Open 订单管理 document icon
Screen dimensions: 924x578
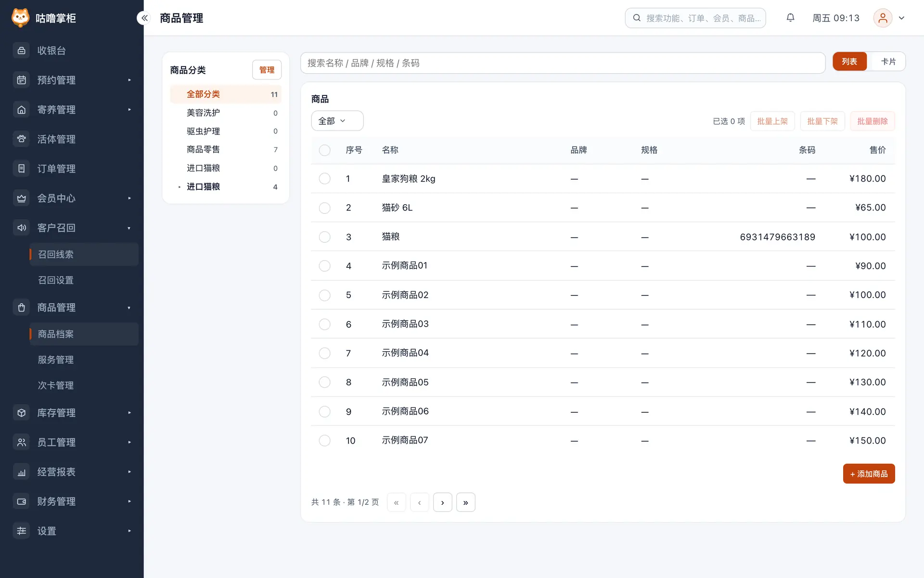22,169
